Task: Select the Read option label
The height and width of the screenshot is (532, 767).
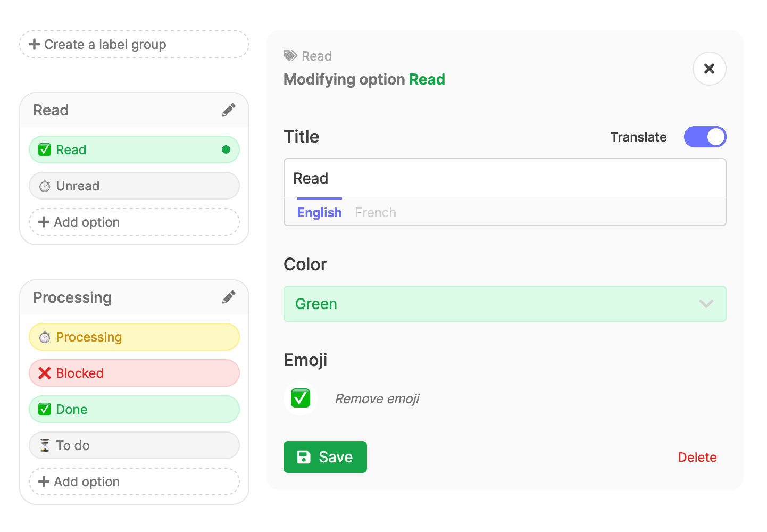Action: (134, 149)
